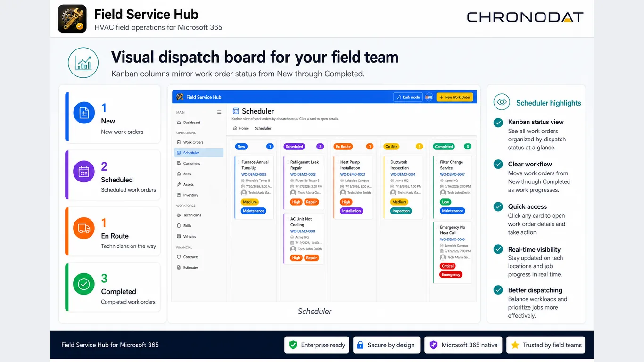This screenshot has width=644, height=362.
Task: Click the Sites pin icon in the sidebar
Action: tap(179, 174)
